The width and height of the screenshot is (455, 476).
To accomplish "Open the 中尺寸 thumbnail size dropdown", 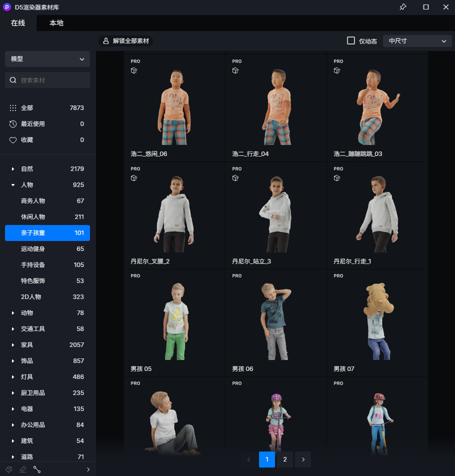I will click(417, 41).
